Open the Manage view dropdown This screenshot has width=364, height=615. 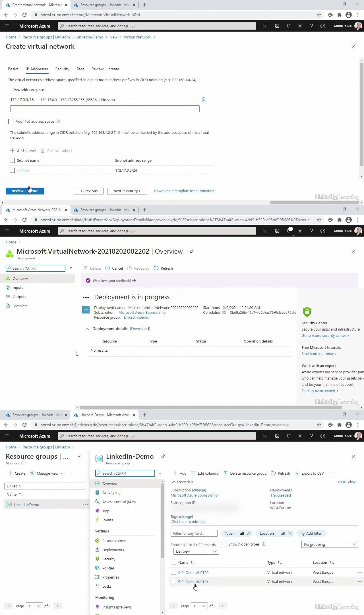47,473
